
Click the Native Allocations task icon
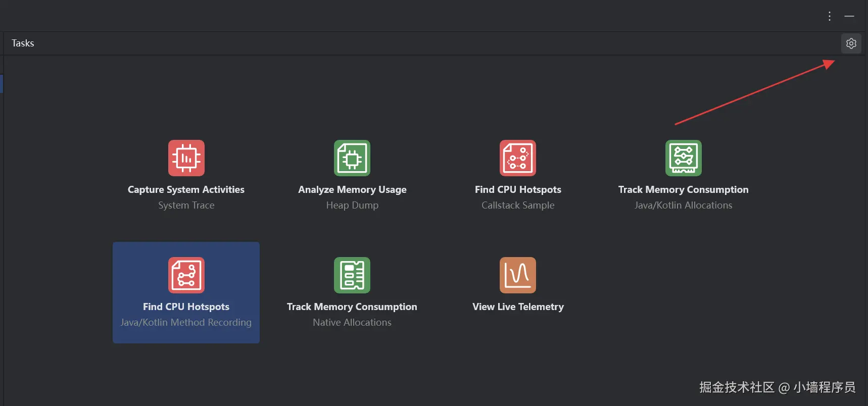352,275
